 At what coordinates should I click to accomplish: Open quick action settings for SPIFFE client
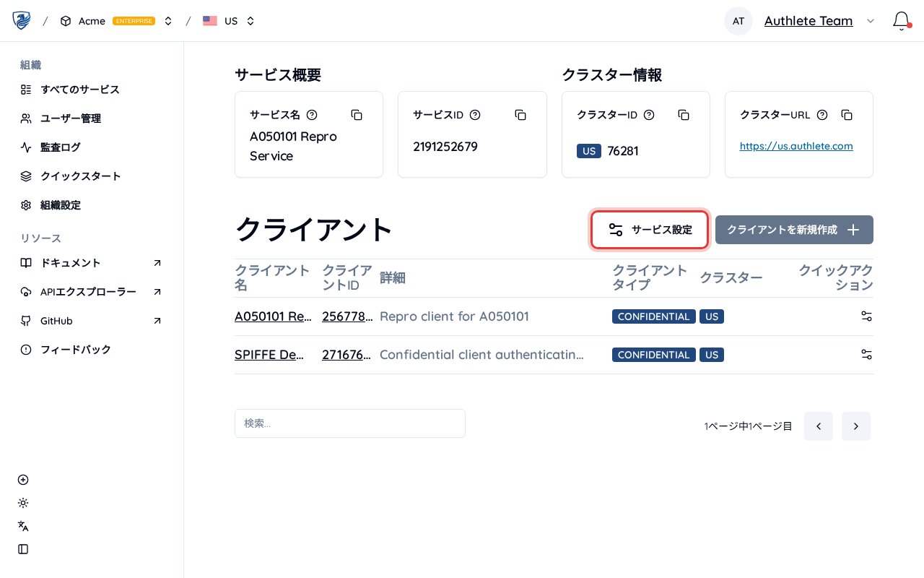coord(866,355)
